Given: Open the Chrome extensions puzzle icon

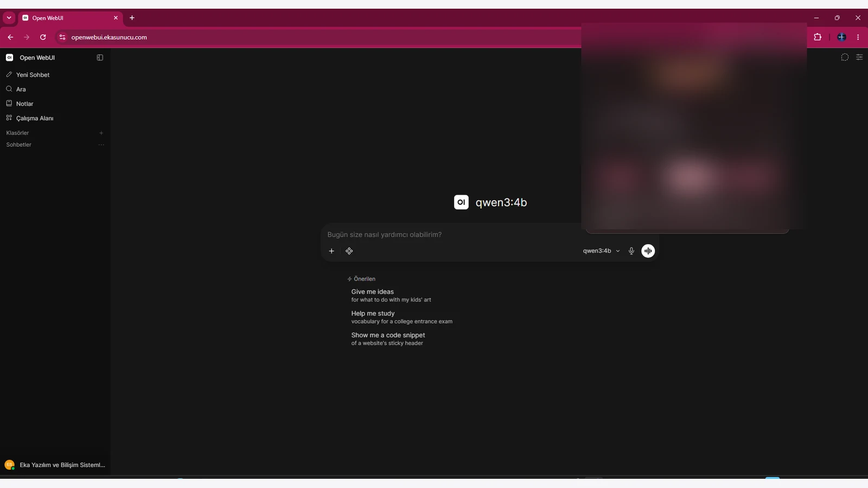Looking at the screenshot, I should pos(818,37).
